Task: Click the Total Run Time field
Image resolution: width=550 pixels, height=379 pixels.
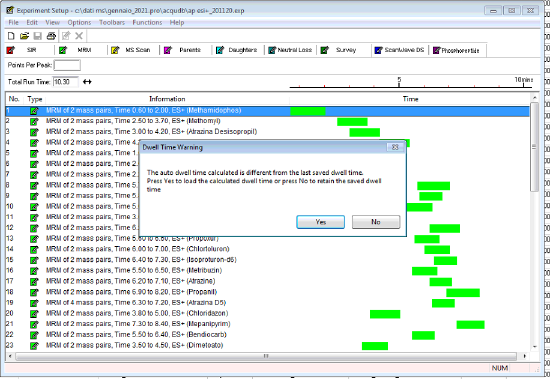Action: tap(66, 82)
